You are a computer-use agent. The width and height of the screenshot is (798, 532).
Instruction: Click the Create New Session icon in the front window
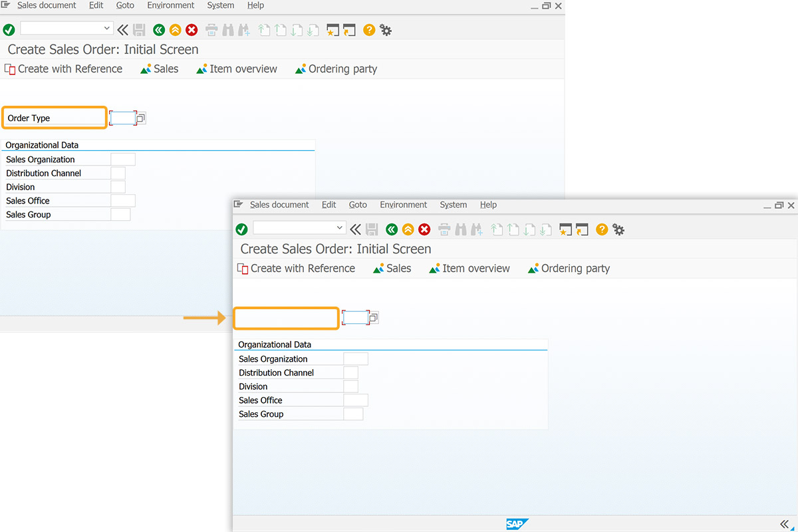[x=565, y=229]
